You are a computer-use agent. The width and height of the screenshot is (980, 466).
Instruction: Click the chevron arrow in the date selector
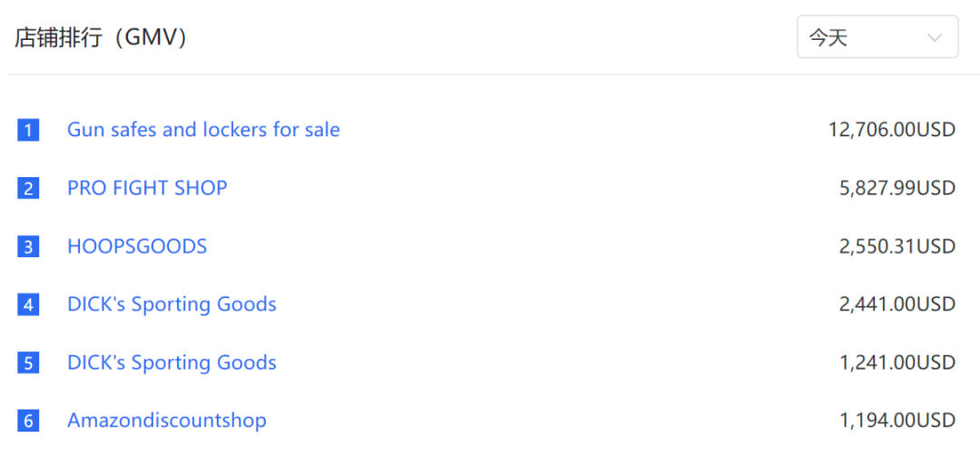click(934, 38)
